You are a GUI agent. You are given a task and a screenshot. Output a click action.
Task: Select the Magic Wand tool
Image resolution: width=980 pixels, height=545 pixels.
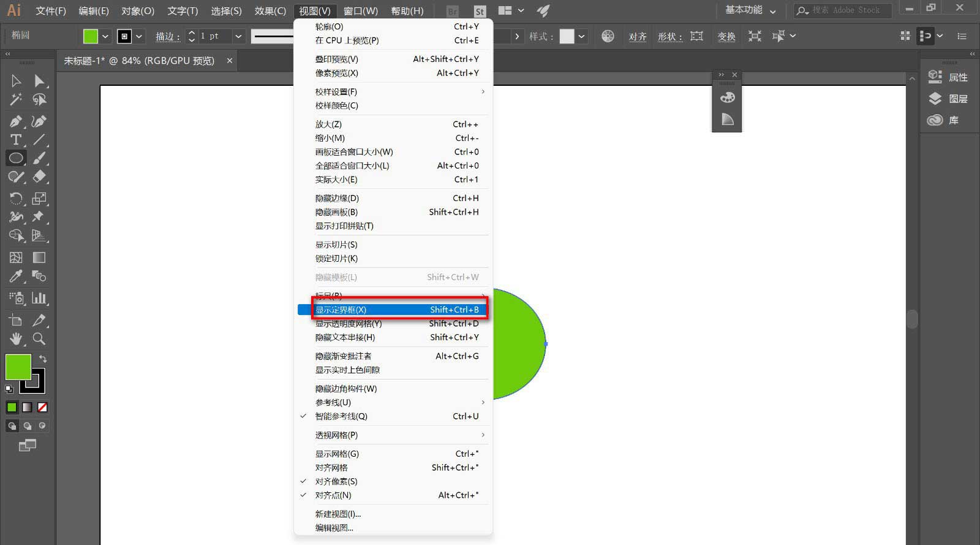[x=16, y=99]
